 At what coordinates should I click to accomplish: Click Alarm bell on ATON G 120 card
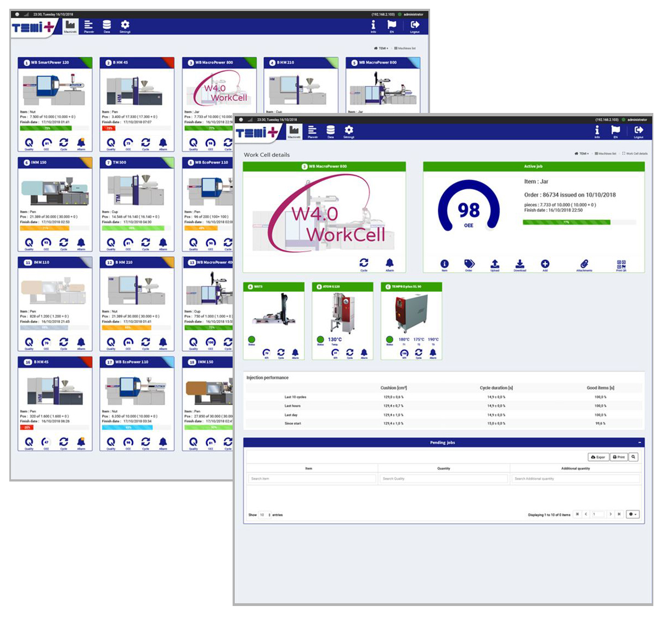(x=364, y=353)
